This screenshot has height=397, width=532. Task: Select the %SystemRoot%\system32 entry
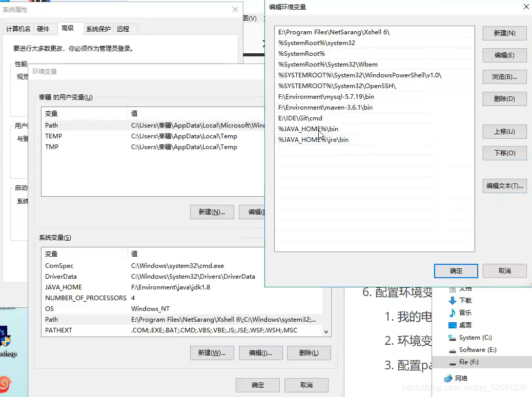(374, 43)
